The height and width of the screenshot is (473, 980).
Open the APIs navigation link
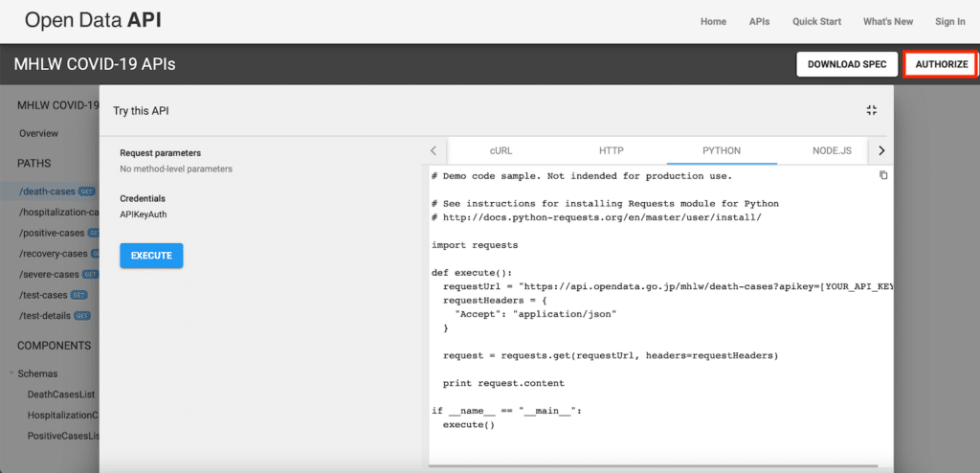759,21
